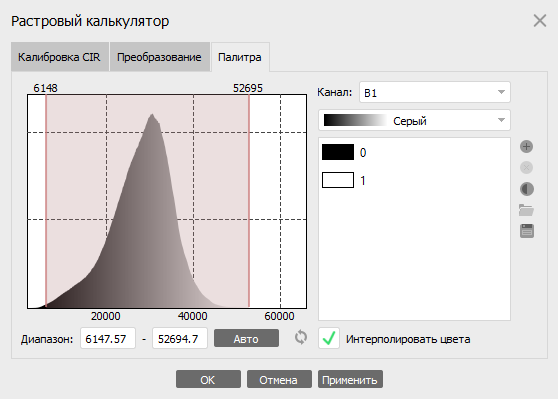This screenshot has height=399, width=558.
Task: Toggle Интерполировать цвета checkbox
Action: coord(329,338)
